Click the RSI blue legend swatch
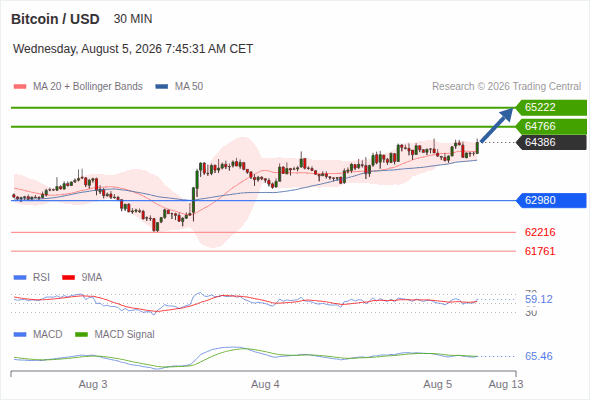The height and width of the screenshot is (400, 590). click(x=20, y=278)
